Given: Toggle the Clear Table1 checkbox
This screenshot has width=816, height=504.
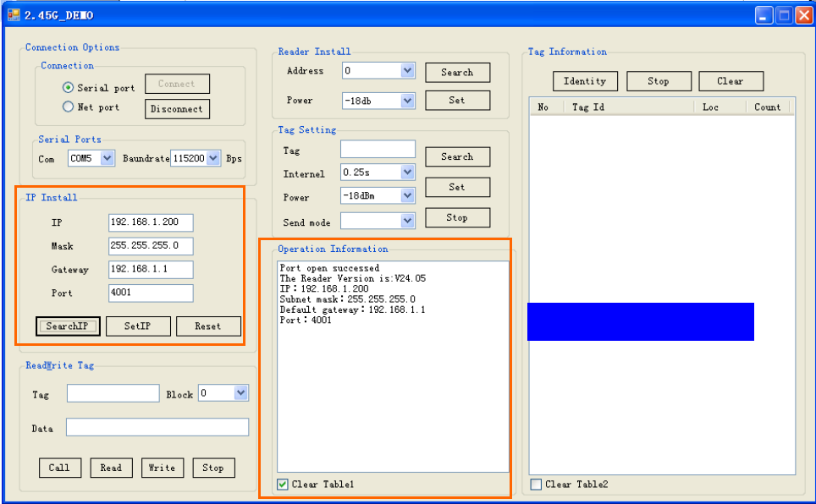Looking at the screenshot, I should point(283,485).
